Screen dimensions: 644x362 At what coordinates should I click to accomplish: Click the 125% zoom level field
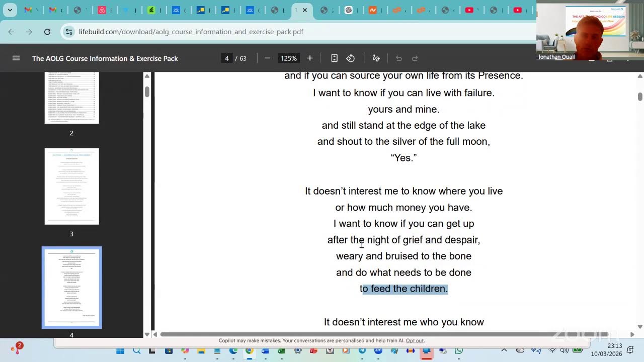(289, 58)
